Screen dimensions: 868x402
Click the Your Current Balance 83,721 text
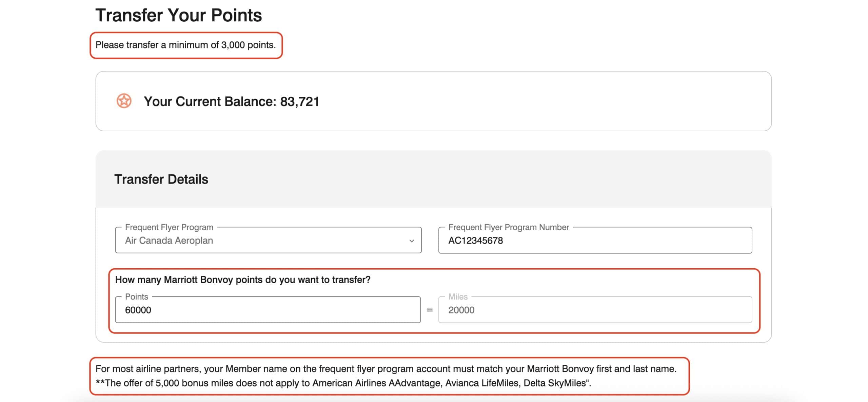[231, 101]
